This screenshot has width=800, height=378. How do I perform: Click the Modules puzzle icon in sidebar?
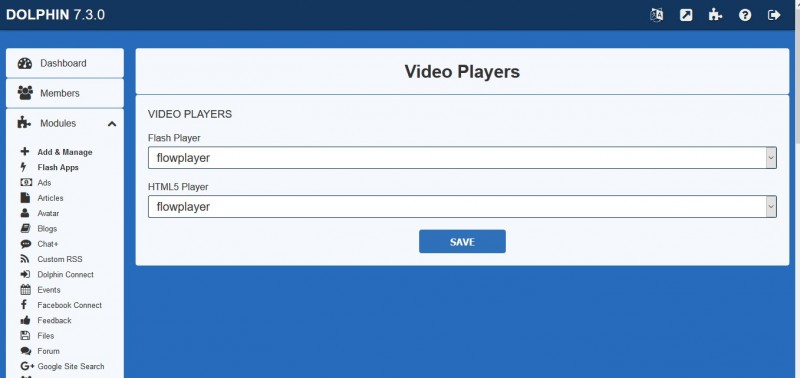coord(24,123)
